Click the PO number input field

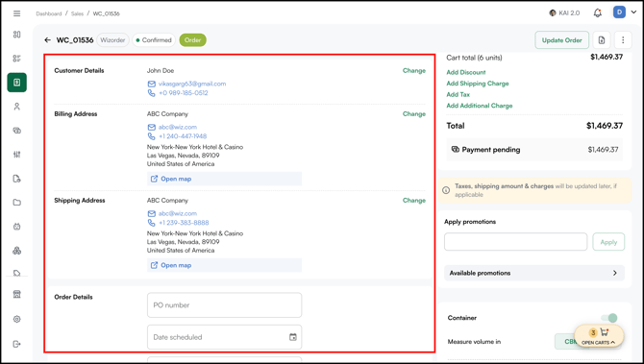click(224, 304)
